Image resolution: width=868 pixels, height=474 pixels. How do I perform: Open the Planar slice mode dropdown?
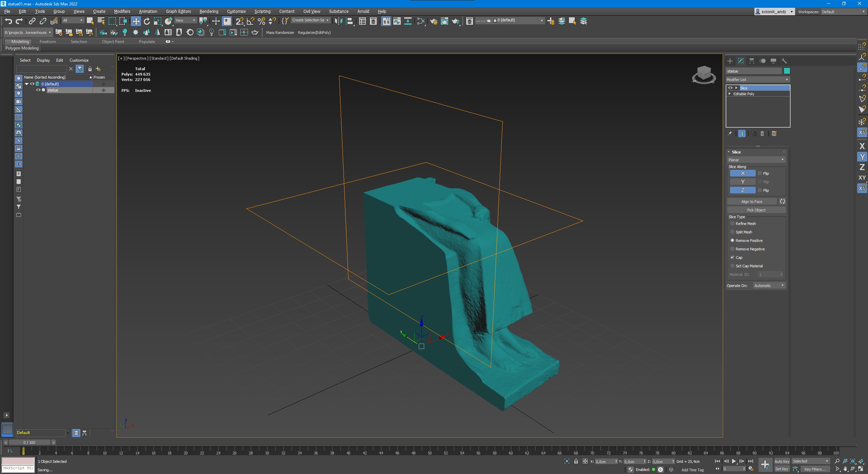coord(756,160)
